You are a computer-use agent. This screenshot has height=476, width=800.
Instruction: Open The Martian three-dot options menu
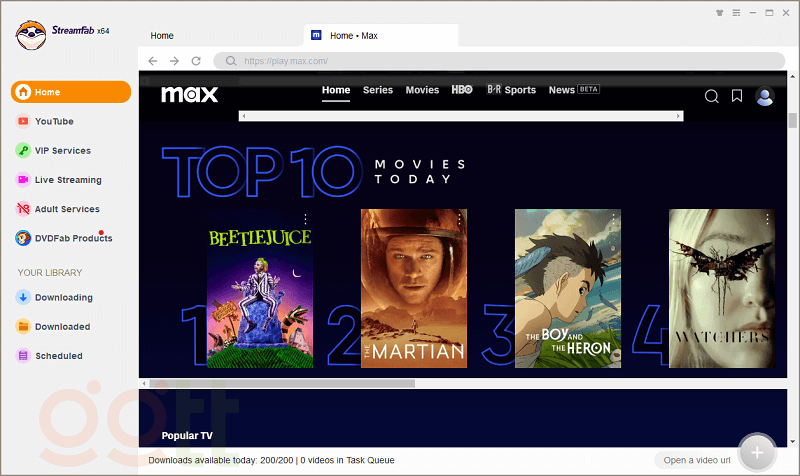460,218
